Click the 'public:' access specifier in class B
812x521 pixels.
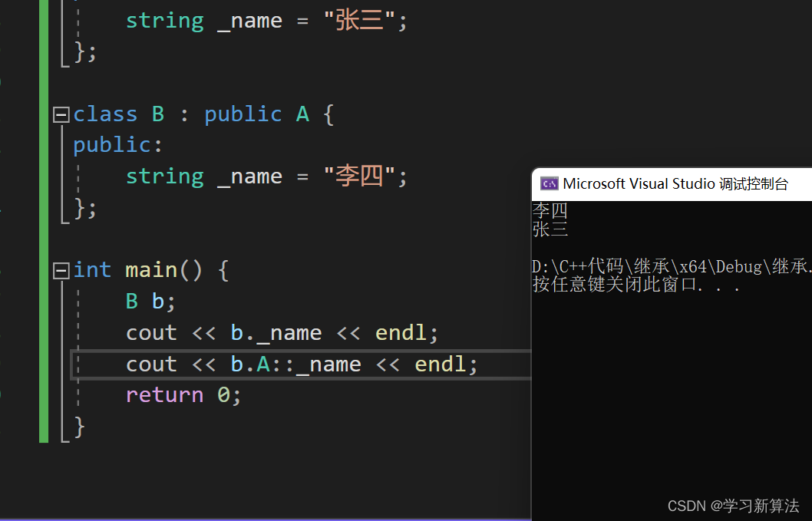click(x=118, y=146)
